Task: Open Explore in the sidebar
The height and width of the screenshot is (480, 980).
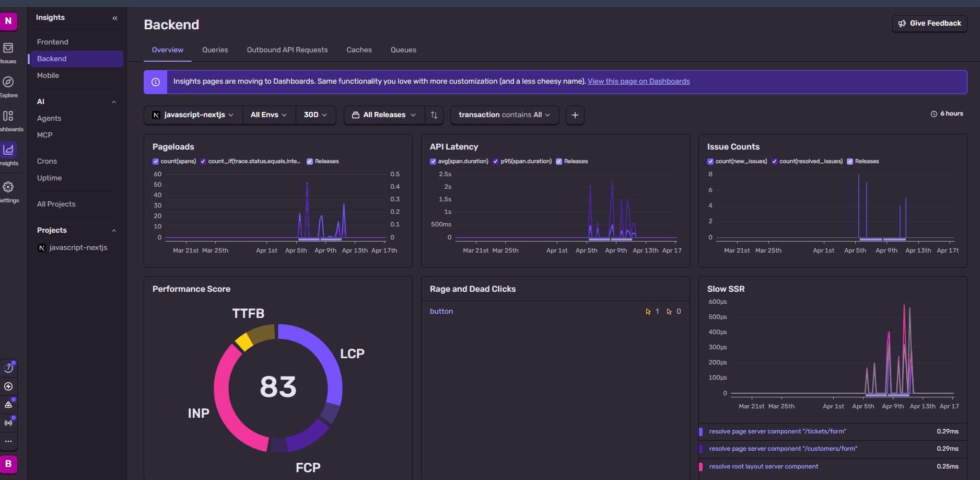Action: pyautogui.click(x=8, y=83)
